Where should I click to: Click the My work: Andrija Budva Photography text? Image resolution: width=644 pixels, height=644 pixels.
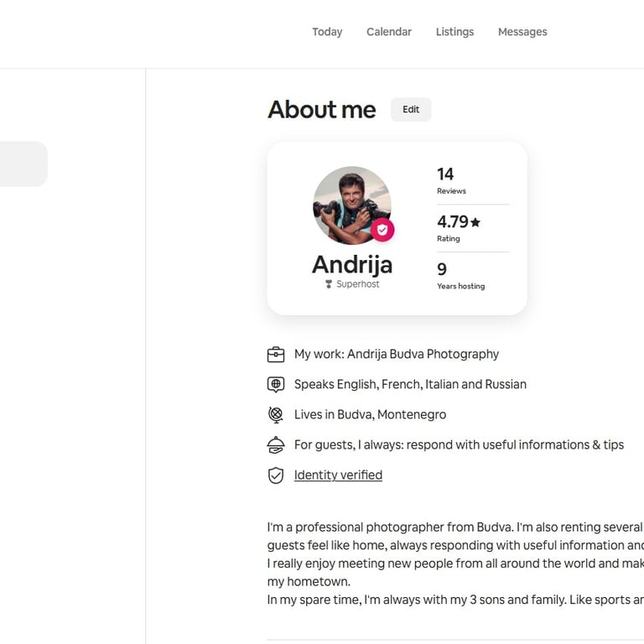pos(396,355)
